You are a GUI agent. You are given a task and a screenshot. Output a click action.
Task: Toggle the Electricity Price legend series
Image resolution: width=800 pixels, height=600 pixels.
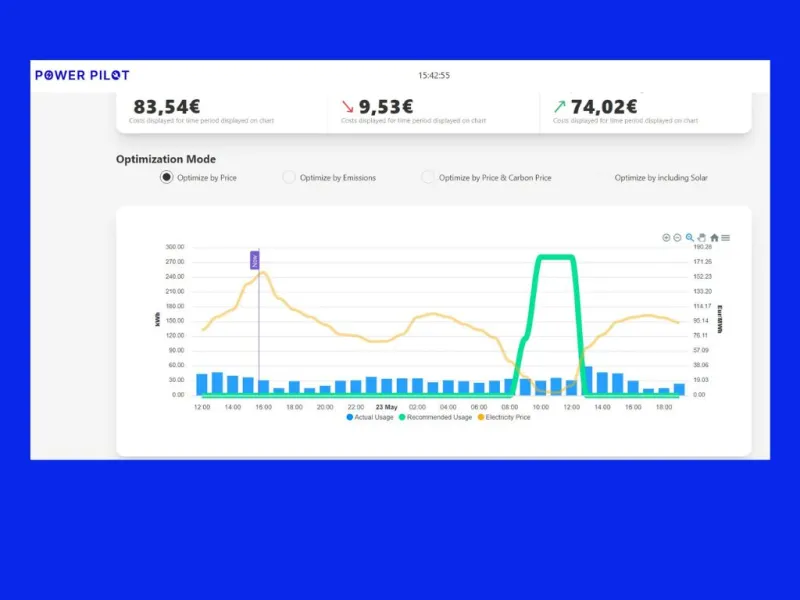504,417
